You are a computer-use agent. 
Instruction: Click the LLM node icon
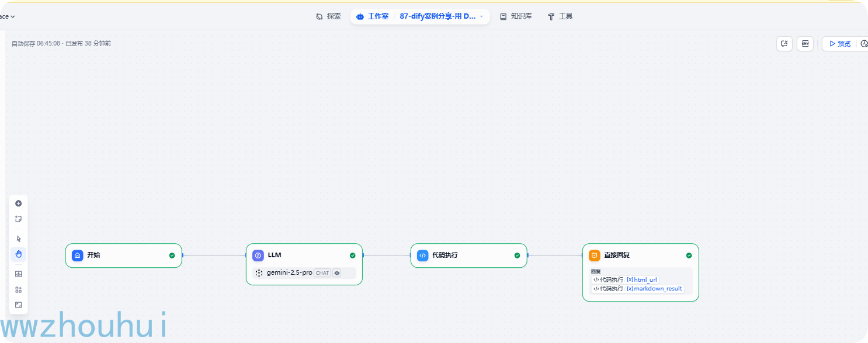point(258,256)
